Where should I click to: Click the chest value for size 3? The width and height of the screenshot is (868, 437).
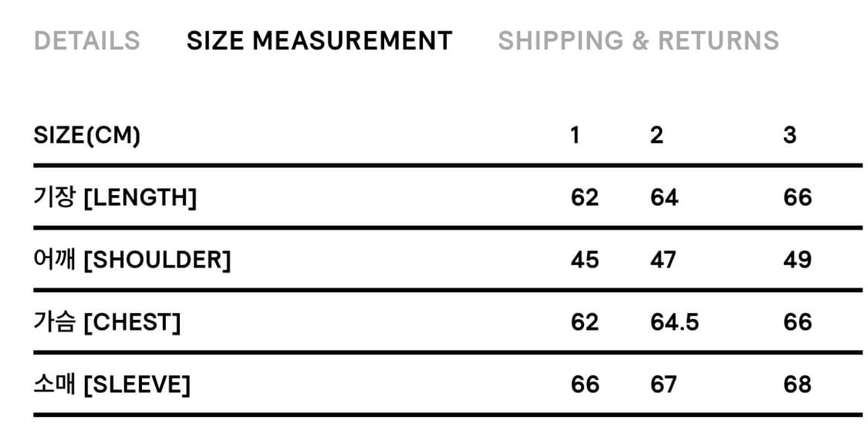point(797,322)
